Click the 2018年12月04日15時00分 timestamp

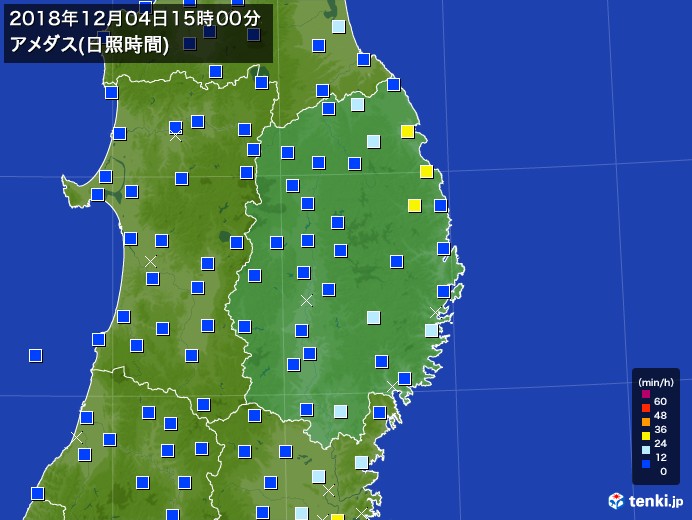(135, 19)
